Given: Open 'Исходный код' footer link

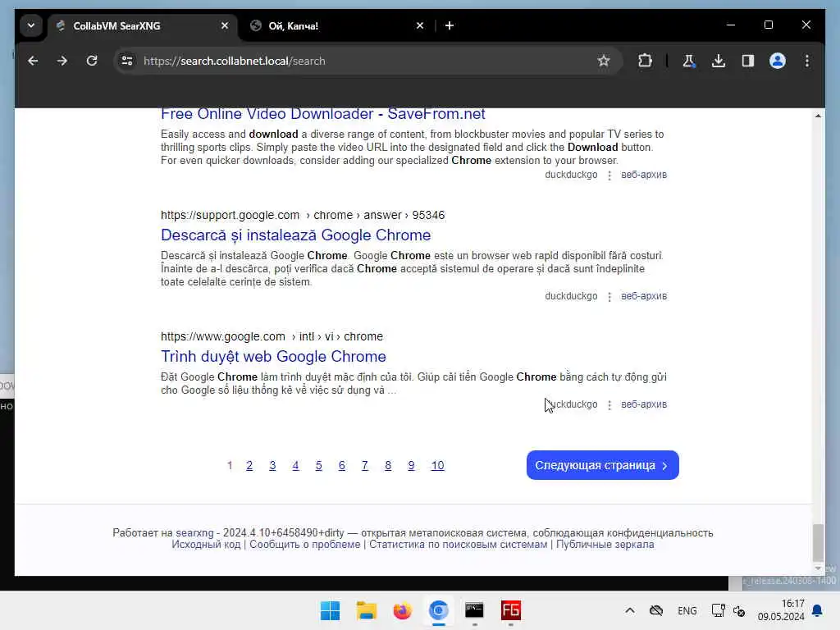Looking at the screenshot, I should 206,545.
